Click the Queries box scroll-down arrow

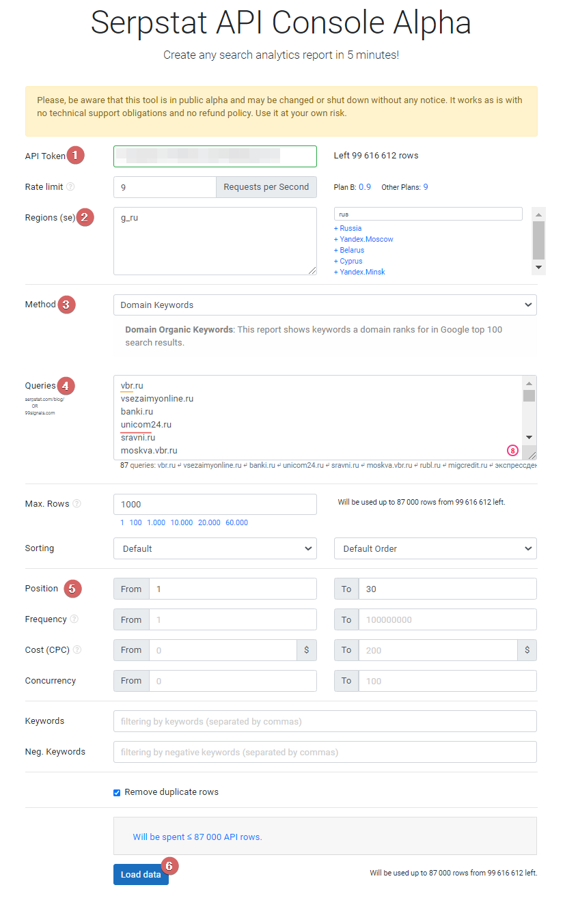tap(529, 437)
